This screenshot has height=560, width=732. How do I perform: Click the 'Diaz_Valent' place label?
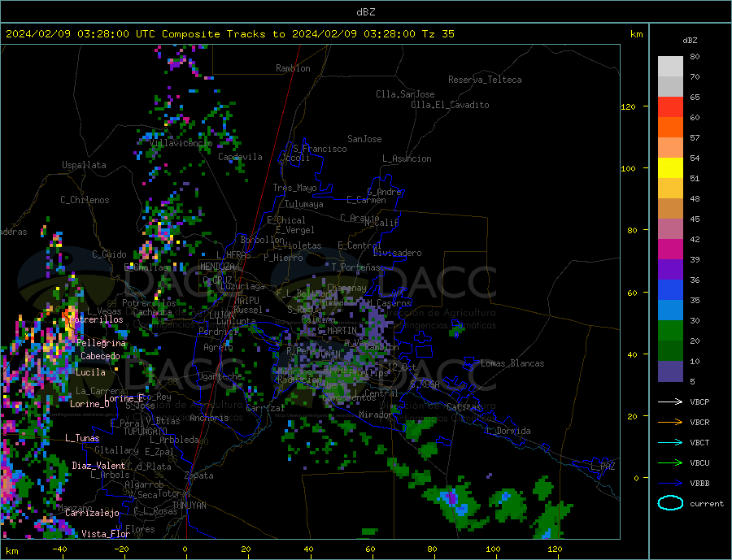98,466
